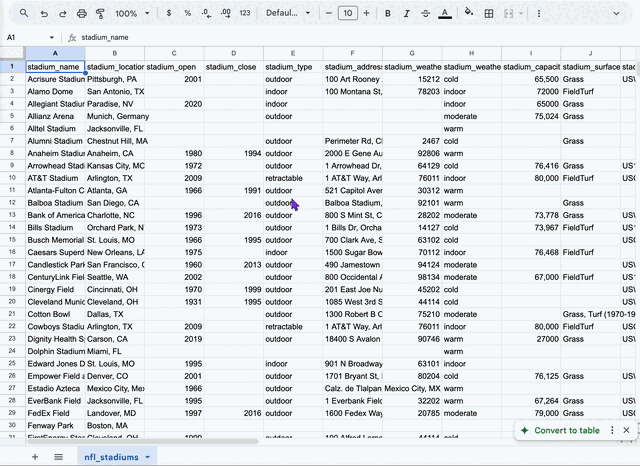Open the name box dropdown arrow

(52, 38)
